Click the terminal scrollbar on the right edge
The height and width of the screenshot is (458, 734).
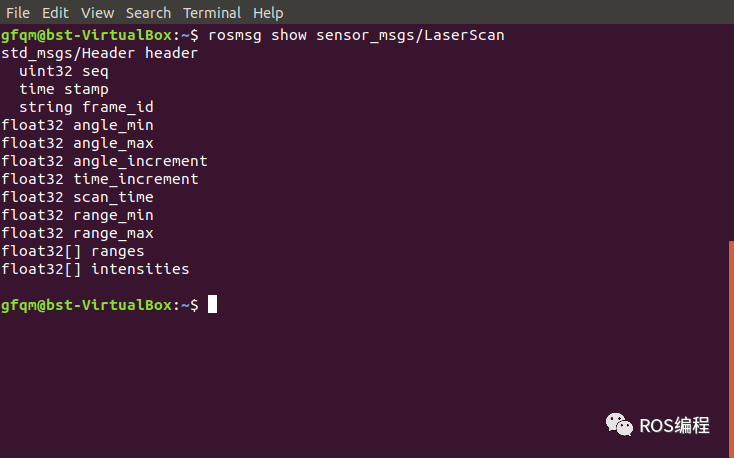coord(731,349)
